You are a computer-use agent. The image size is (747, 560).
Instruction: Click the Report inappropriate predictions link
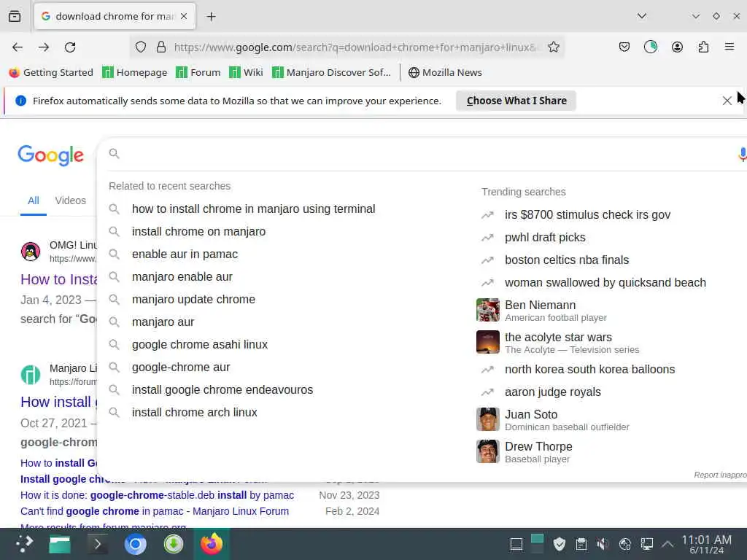(720, 475)
